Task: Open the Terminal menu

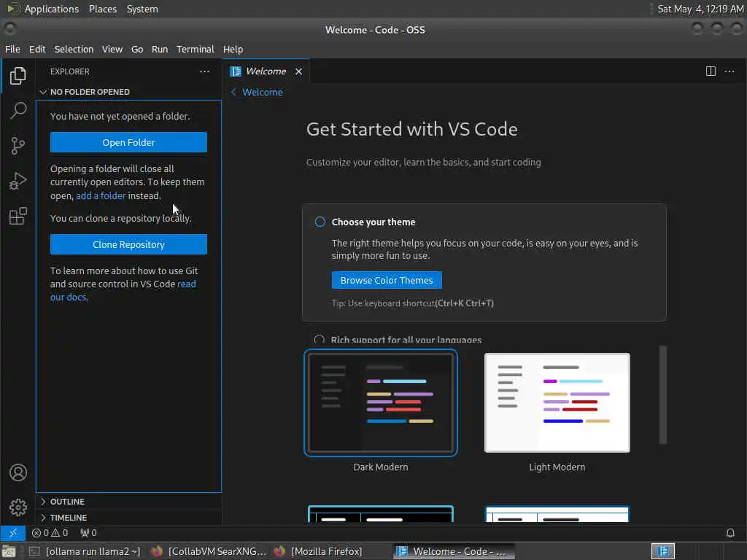Action: [x=196, y=49]
